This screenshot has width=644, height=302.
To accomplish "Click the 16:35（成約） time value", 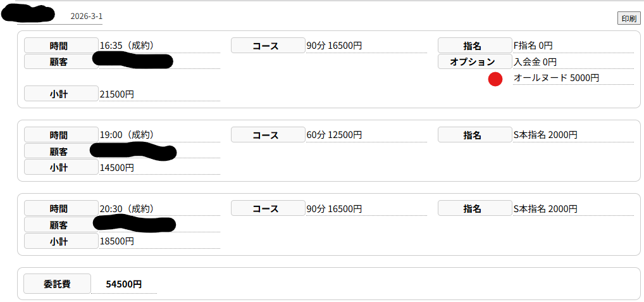I will 127,46.
